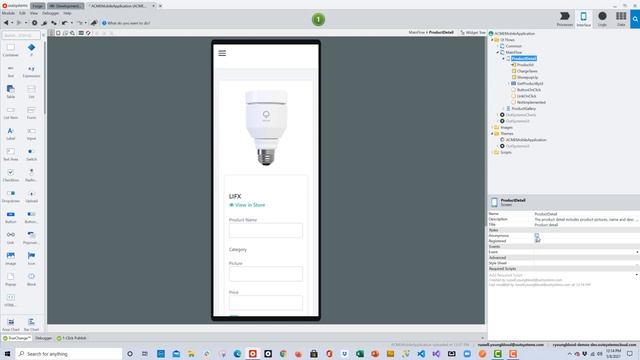Select the Area Chart widget in toolbox
640x360 pixels.
click(x=11, y=325)
